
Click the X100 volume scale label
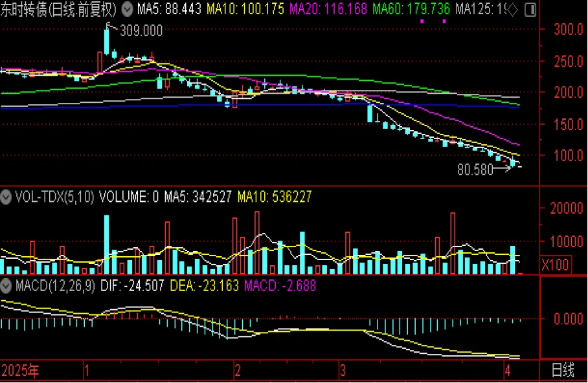(555, 265)
